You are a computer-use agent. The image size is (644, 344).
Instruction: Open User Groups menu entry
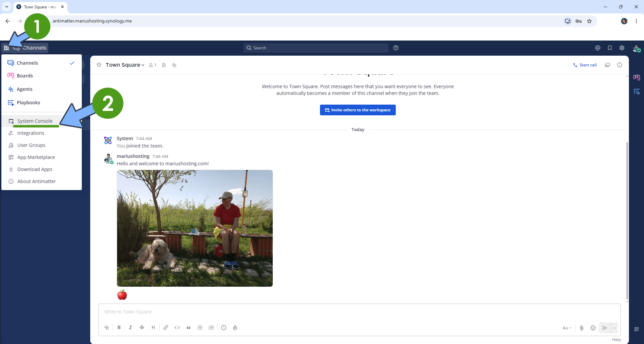[x=42, y=145]
